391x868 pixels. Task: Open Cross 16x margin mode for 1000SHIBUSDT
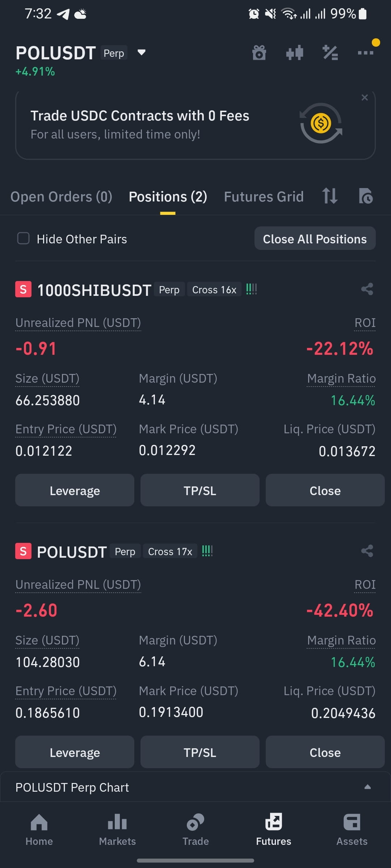tap(214, 289)
